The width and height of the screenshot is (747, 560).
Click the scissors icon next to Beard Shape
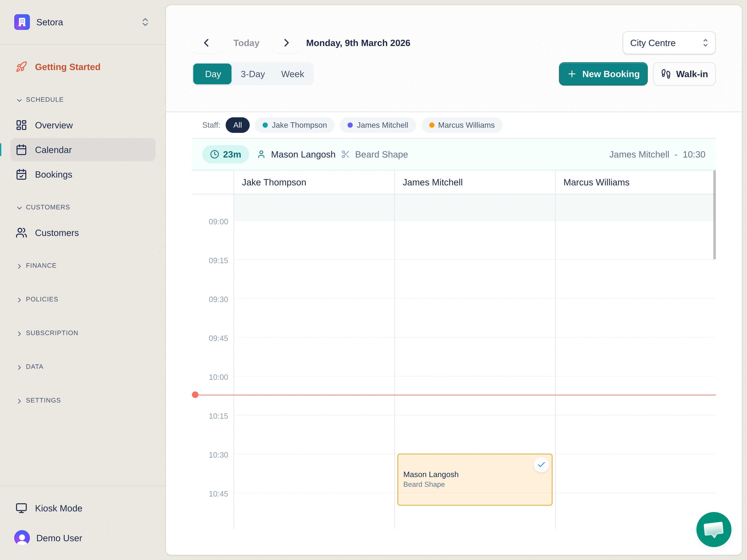[x=345, y=154]
